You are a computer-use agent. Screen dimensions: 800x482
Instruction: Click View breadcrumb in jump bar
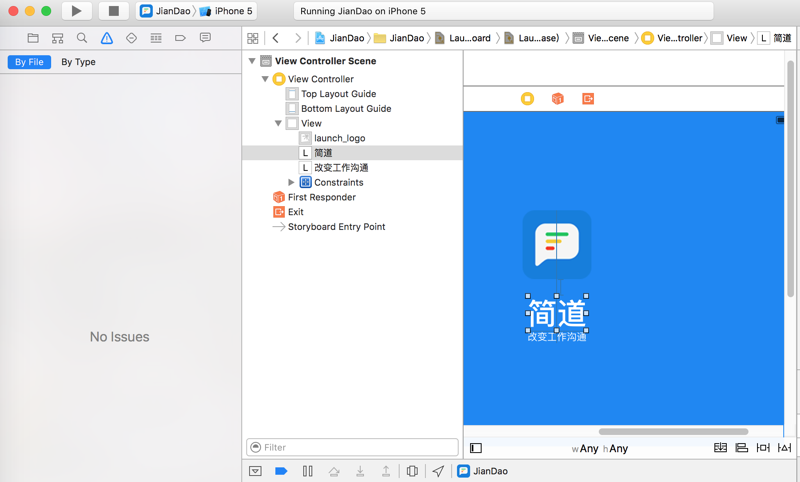(729, 38)
